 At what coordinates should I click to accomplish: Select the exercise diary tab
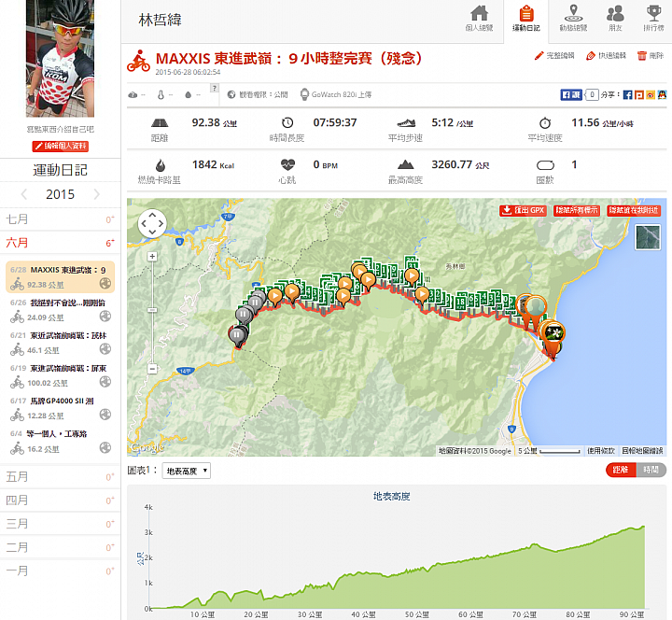click(x=525, y=20)
